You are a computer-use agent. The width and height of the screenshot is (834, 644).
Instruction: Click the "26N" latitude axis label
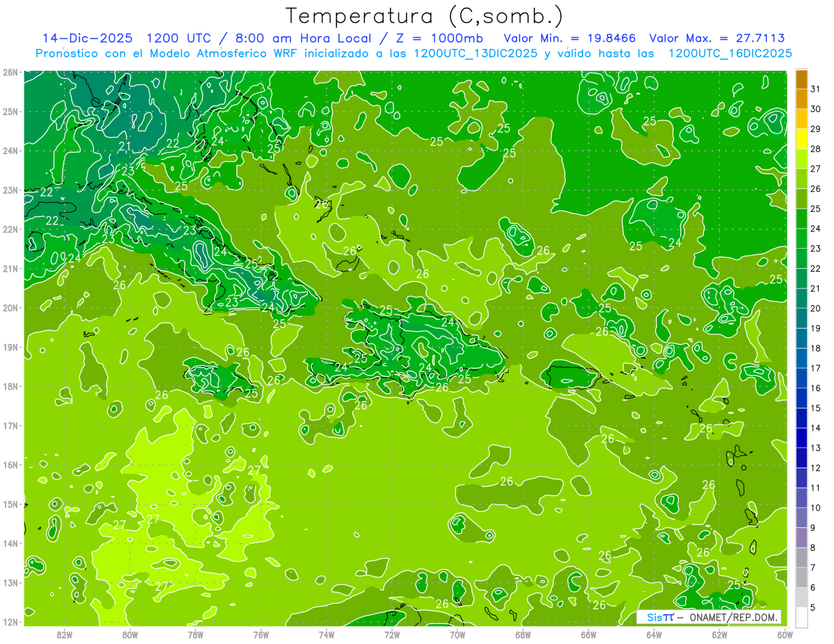[x=10, y=72]
